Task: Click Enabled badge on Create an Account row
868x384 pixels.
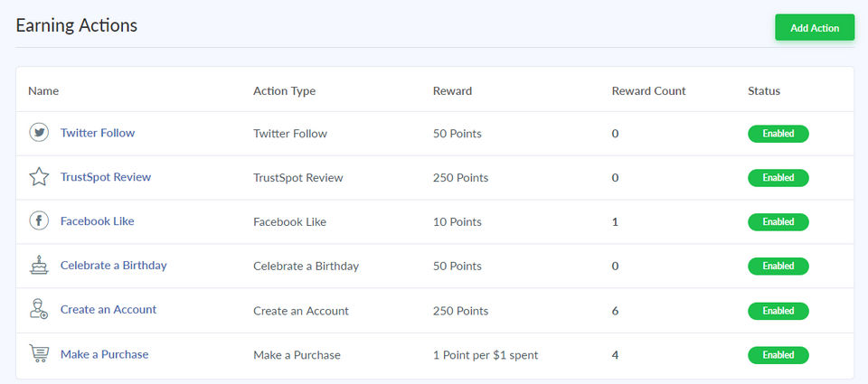Action: (x=778, y=311)
